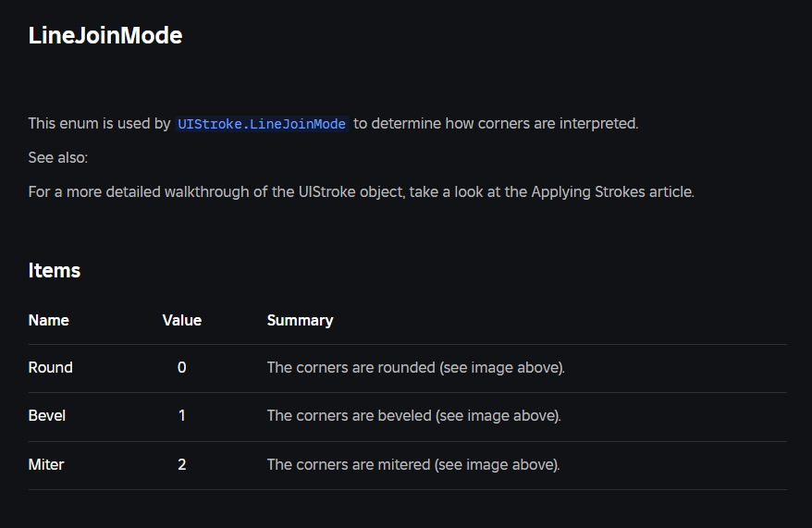Click the Name column header
The image size is (812, 528).
pyautogui.click(x=49, y=320)
